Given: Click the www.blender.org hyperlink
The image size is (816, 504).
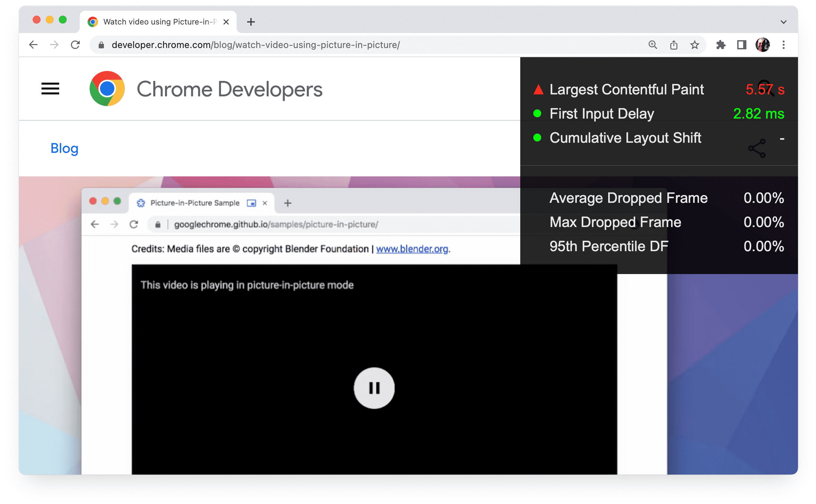Looking at the screenshot, I should tap(412, 249).
